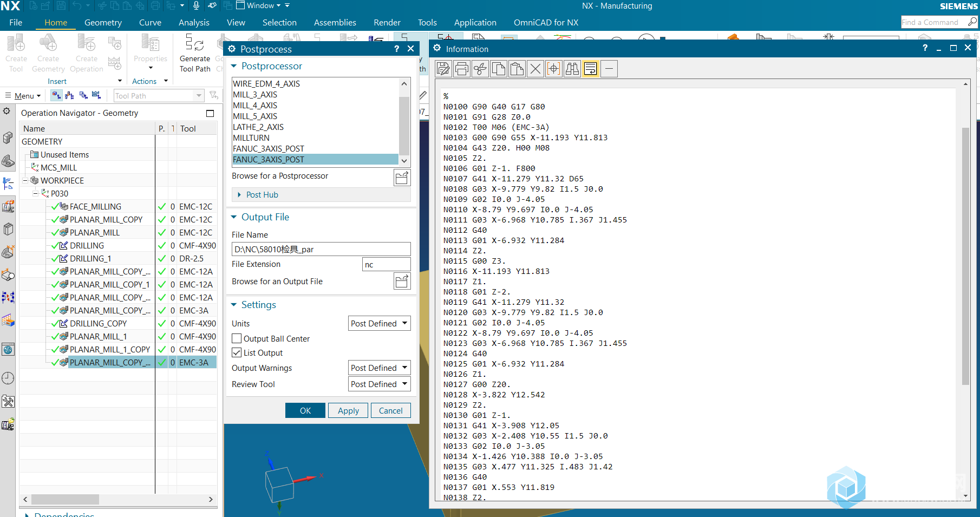Maximize the Operation Navigator panel square icon

click(x=210, y=113)
